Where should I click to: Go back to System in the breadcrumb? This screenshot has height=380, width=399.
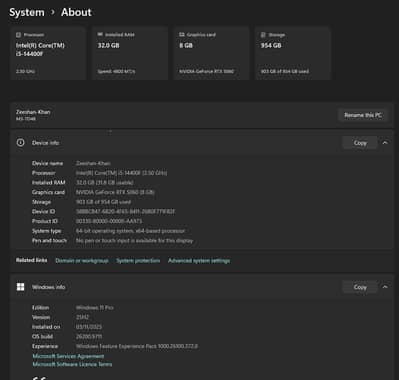click(27, 12)
